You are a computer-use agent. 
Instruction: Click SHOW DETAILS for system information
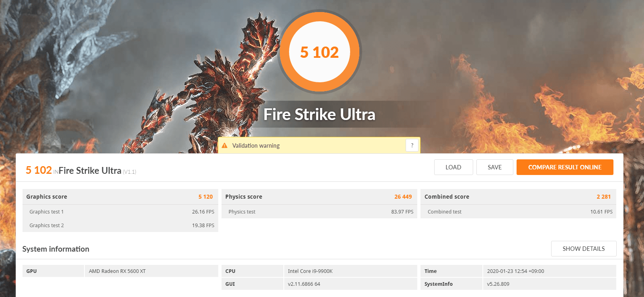coord(584,249)
